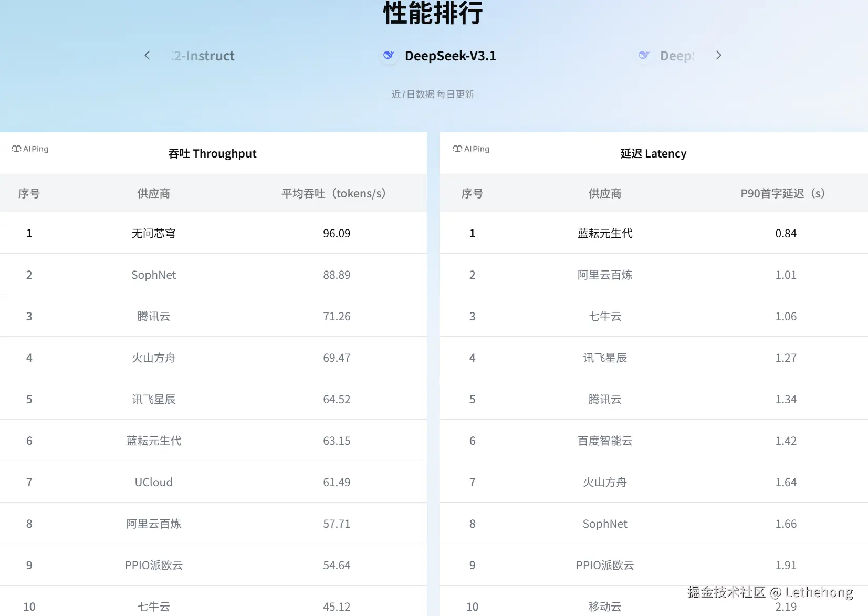Screen dimensions: 868x616
Task: Click the latency value 1.42
Action: point(786,441)
